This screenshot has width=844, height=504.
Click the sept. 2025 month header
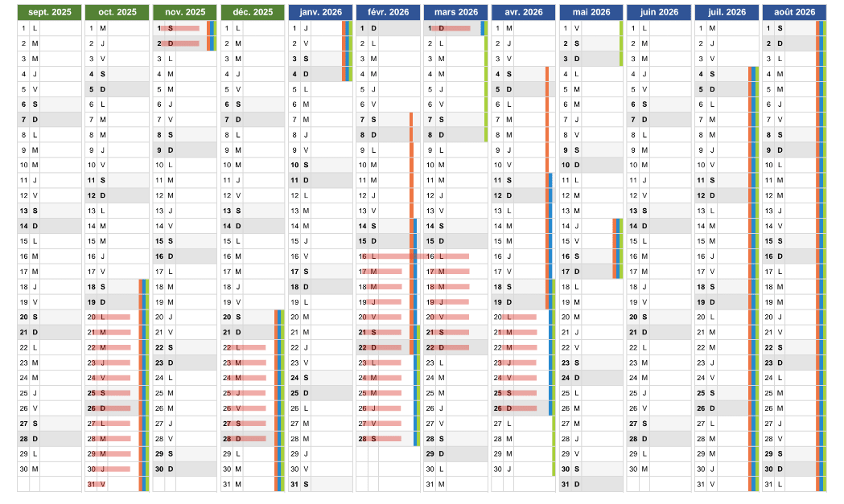pyautogui.click(x=49, y=12)
